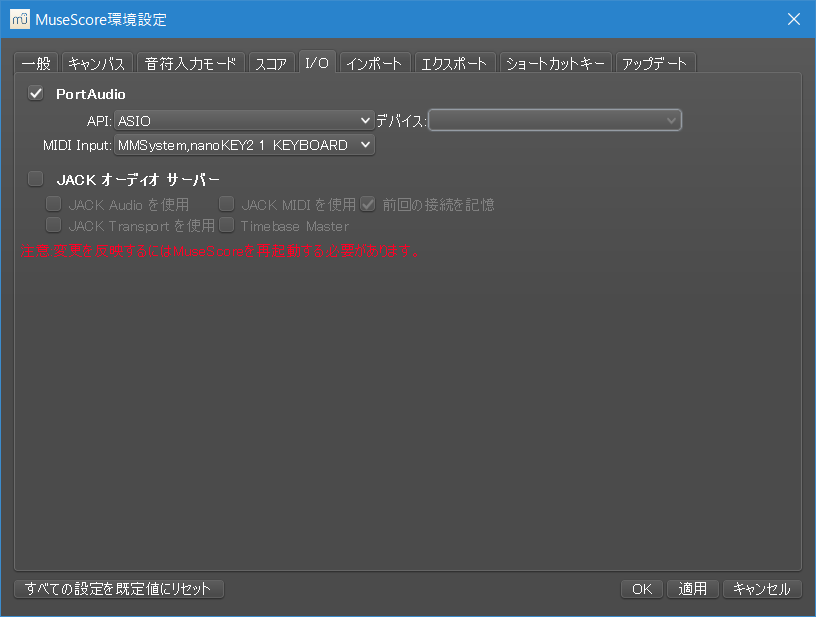Image resolution: width=816 pixels, height=617 pixels.
Task: Click the MuseScore logo icon in title bar
Action: [20, 19]
